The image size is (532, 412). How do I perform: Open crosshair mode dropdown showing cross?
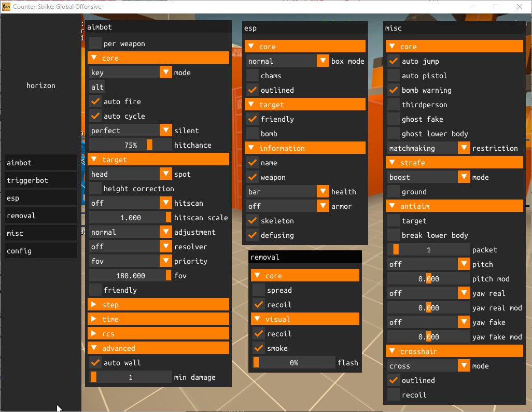[429, 366]
